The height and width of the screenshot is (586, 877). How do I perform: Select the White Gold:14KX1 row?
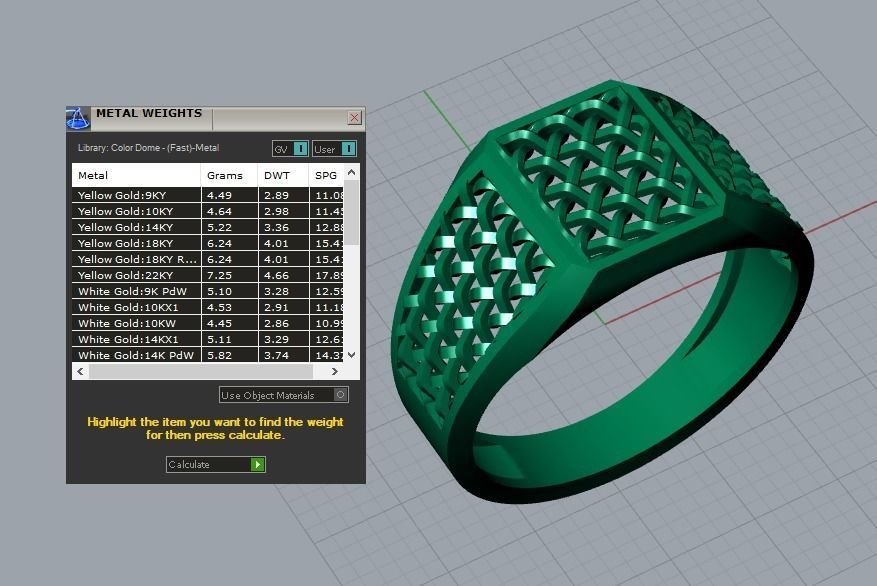[x=208, y=339]
